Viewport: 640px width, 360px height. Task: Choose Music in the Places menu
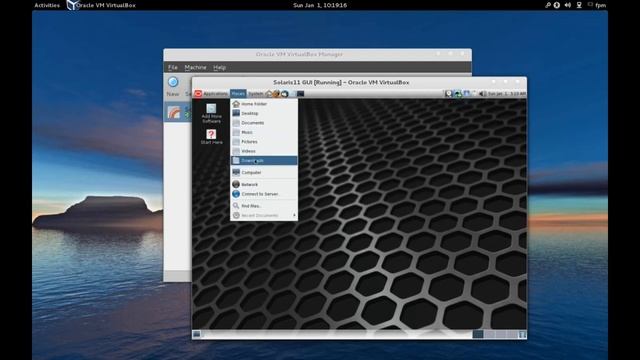point(264,132)
